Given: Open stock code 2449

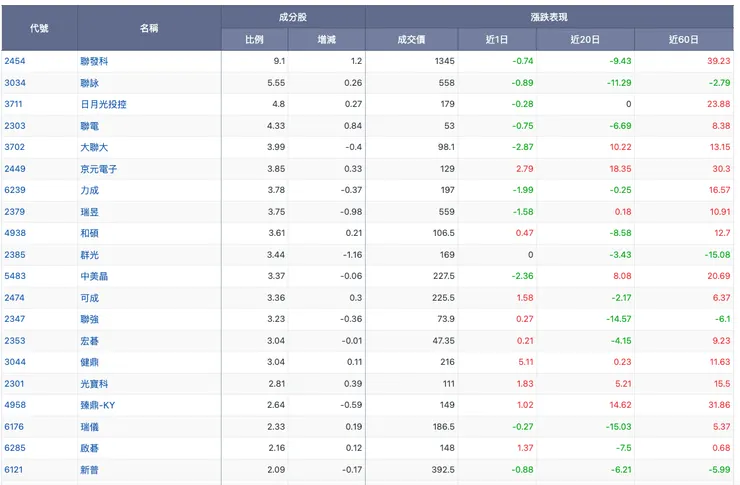Looking at the screenshot, I should pyautogui.click(x=15, y=168).
